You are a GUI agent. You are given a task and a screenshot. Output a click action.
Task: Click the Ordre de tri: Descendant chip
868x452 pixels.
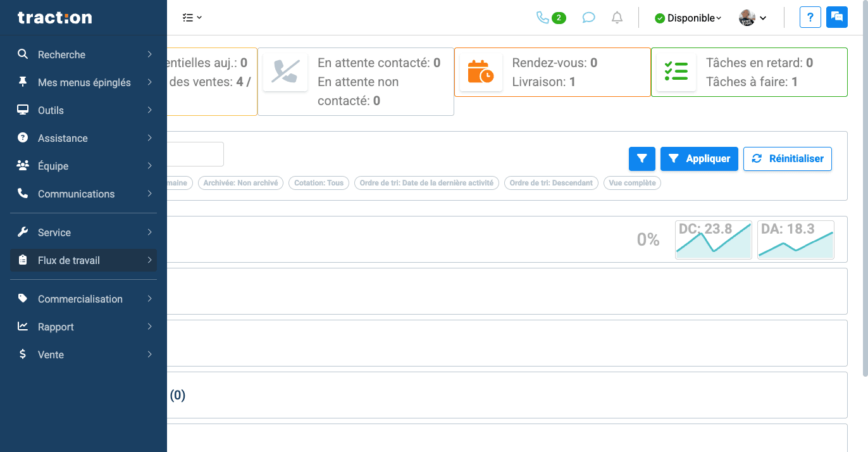[551, 183]
